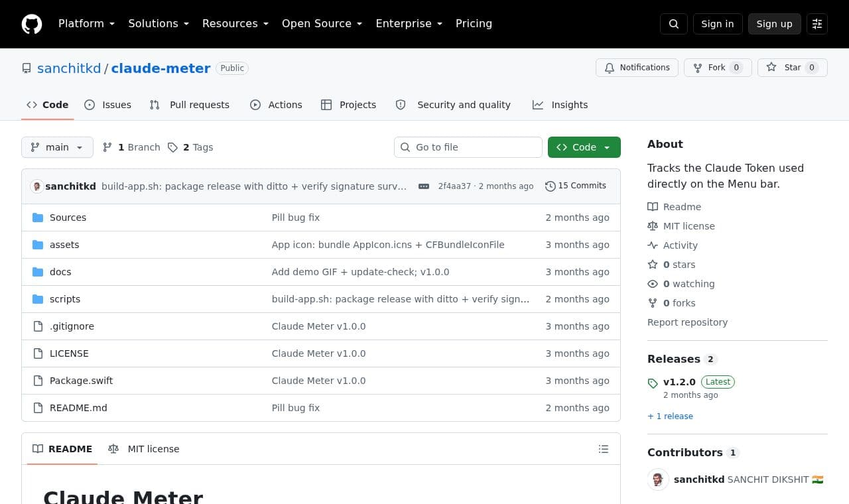The height and width of the screenshot is (504, 849).
Task: Click the GitHub logo icon
Action: (32, 24)
